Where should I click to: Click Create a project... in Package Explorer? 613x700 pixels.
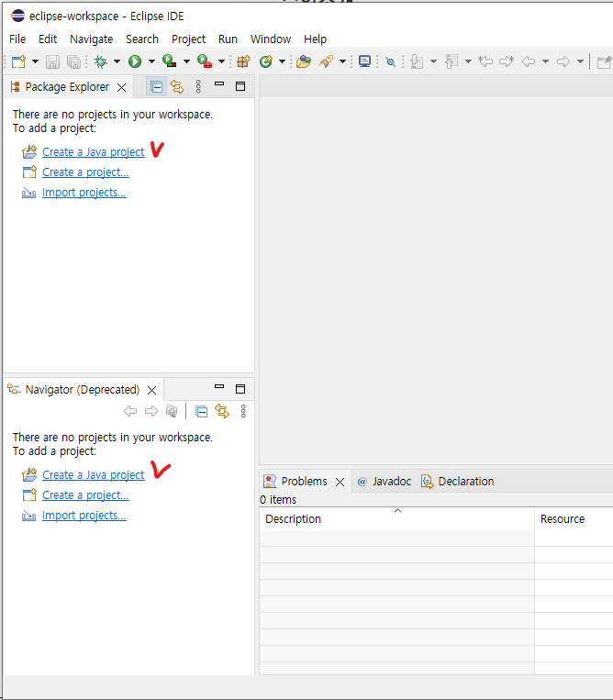click(85, 172)
